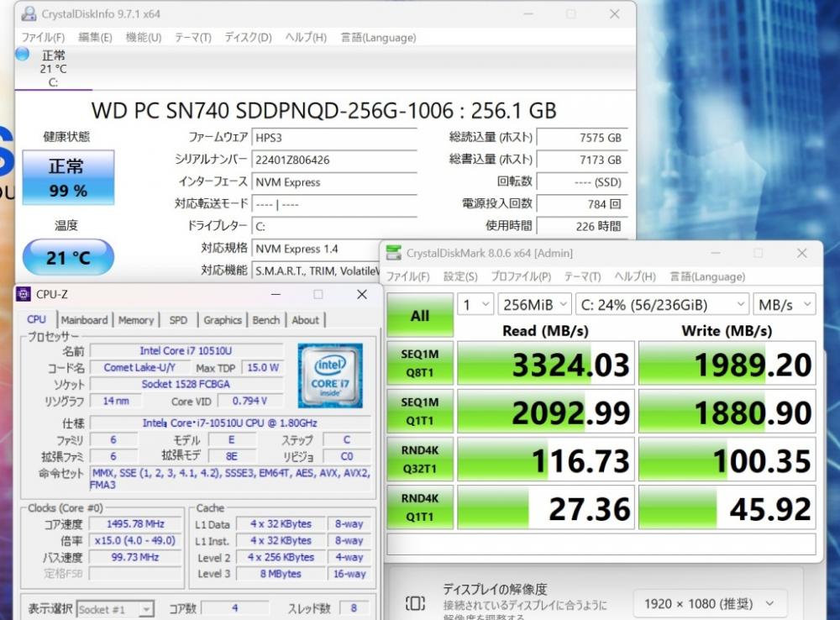Open the 編集(E) menu in CrystalDiskInfo
Screen dimensions: 840x620
(x=95, y=38)
